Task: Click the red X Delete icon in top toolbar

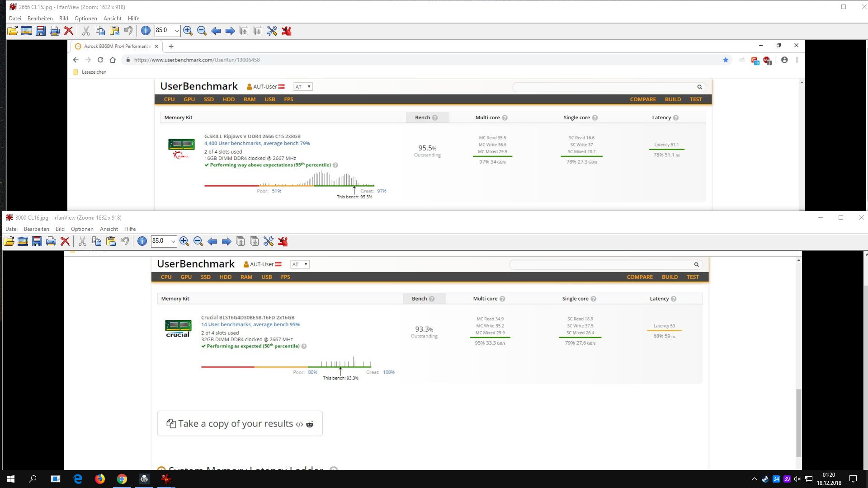Action: (x=69, y=31)
